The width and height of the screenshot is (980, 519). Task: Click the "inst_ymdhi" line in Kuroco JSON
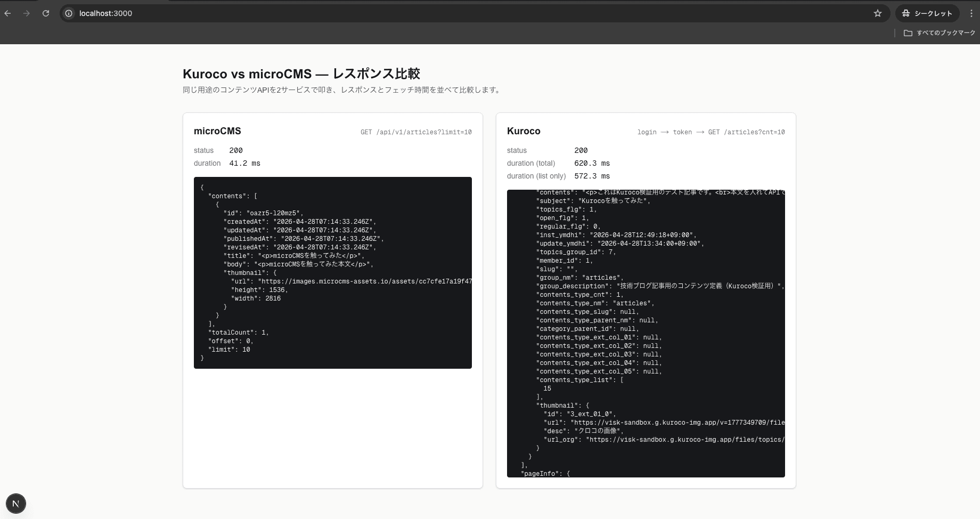point(616,235)
